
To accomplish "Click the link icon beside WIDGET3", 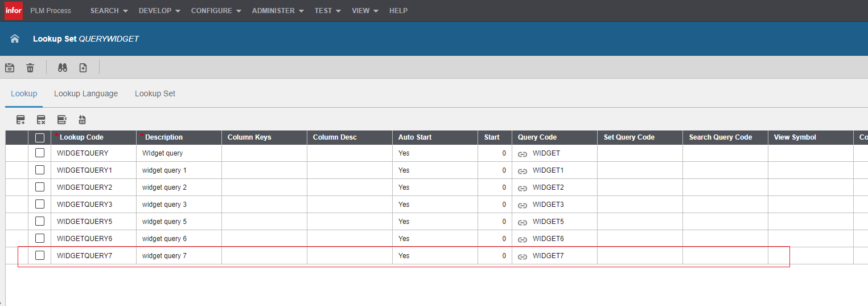I will (522, 205).
